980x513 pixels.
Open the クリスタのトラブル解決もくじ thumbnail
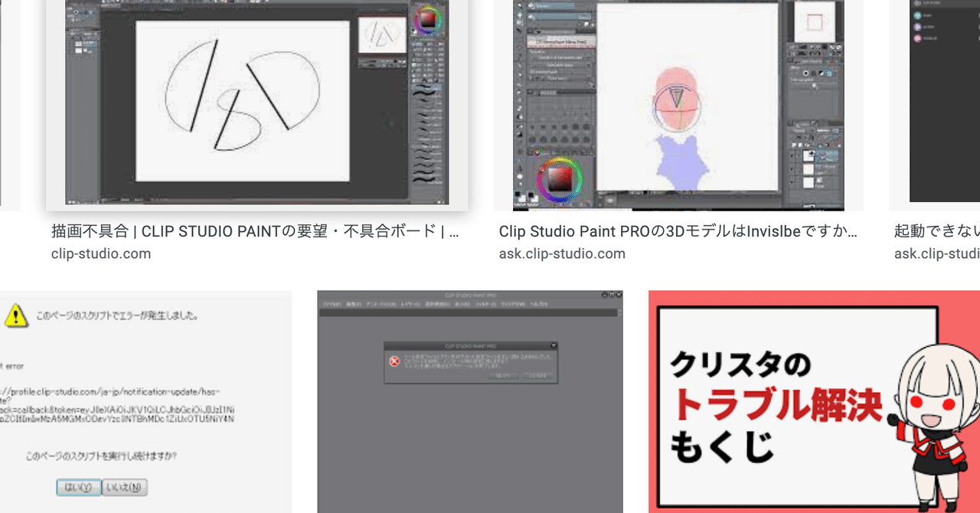tap(814, 401)
